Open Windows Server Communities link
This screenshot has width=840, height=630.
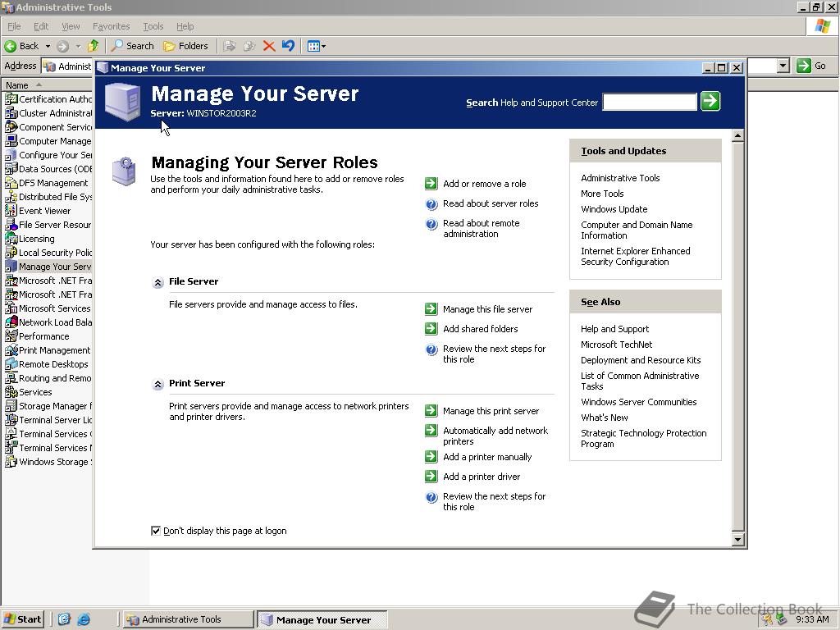638,402
